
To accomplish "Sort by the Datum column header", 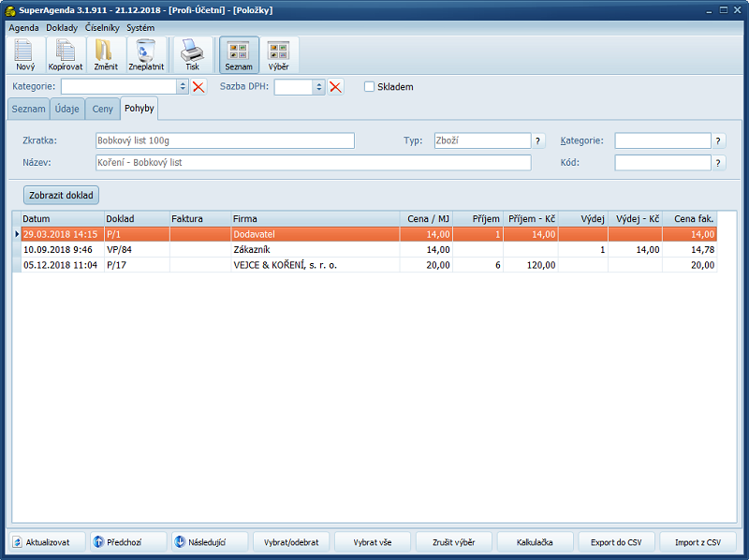I will 63,219.
